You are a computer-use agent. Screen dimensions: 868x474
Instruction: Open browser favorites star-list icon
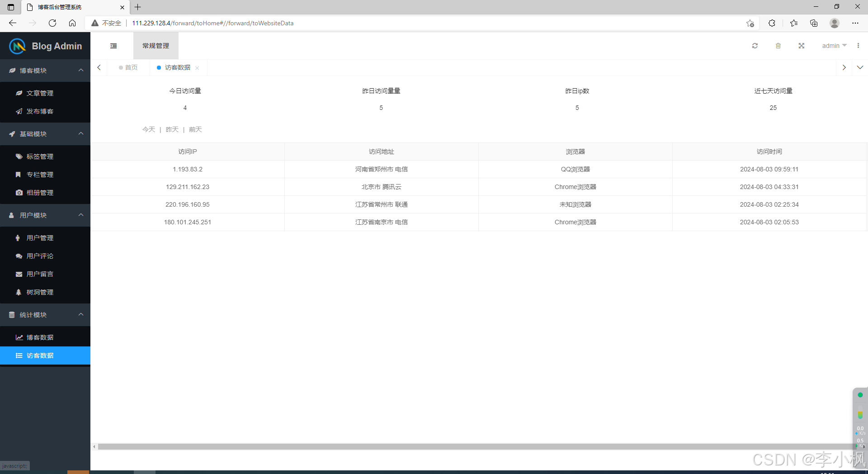[x=794, y=23]
